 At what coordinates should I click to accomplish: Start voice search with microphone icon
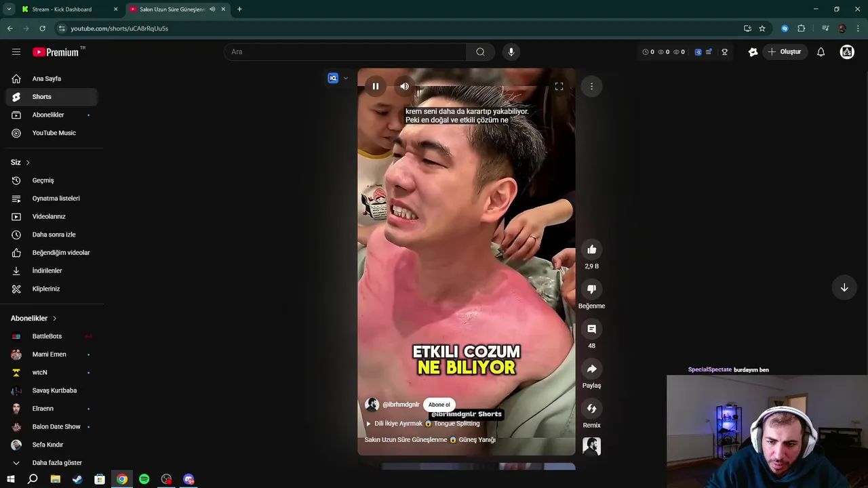tap(511, 52)
